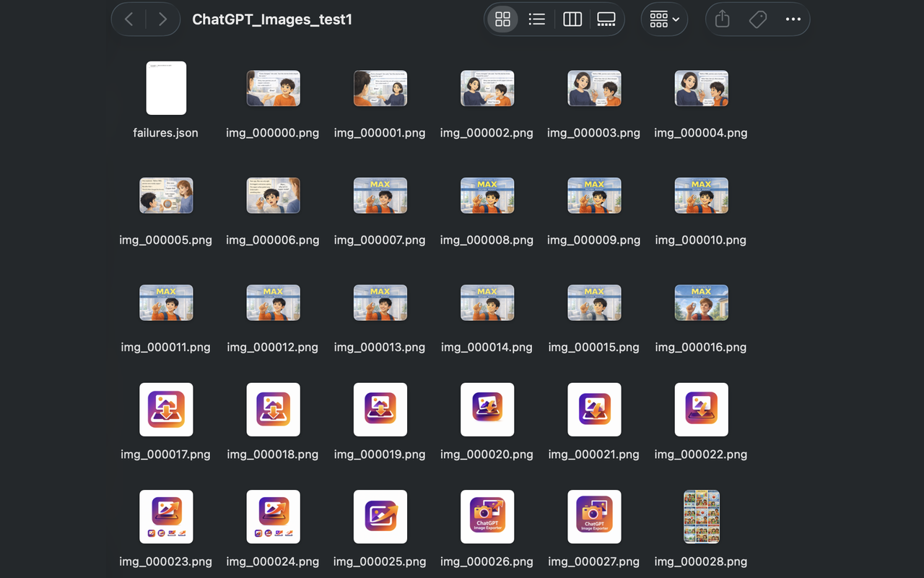Click the img_000000.png file name

273,133
